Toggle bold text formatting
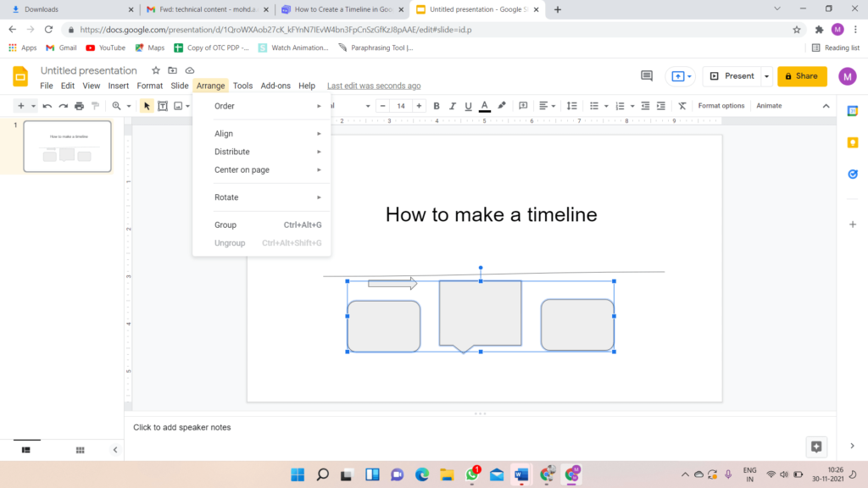This screenshot has width=868, height=488. coord(437,106)
